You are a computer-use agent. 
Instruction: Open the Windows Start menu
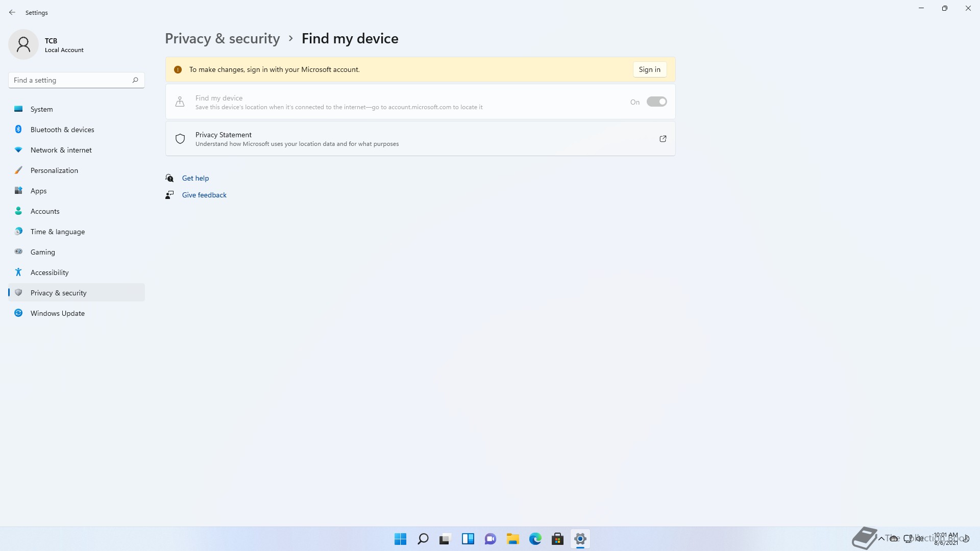coord(400,539)
